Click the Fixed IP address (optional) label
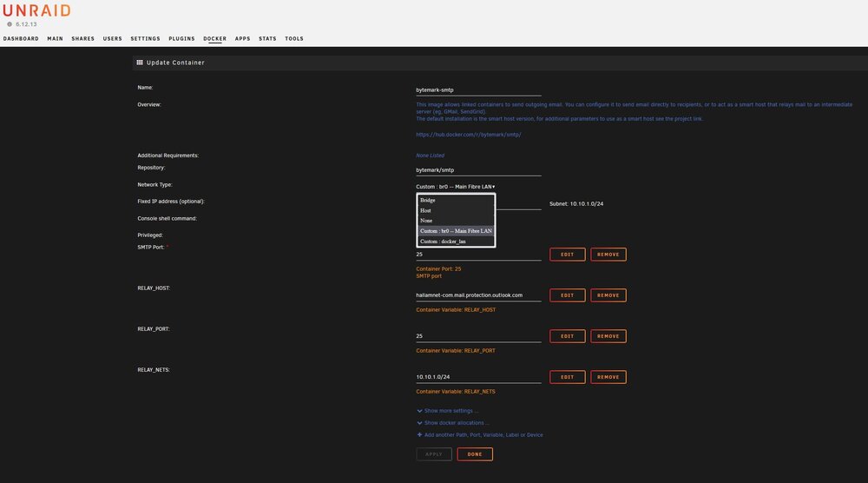The height and width of the screenshot is (483, 868). click(x=171, y=202)
